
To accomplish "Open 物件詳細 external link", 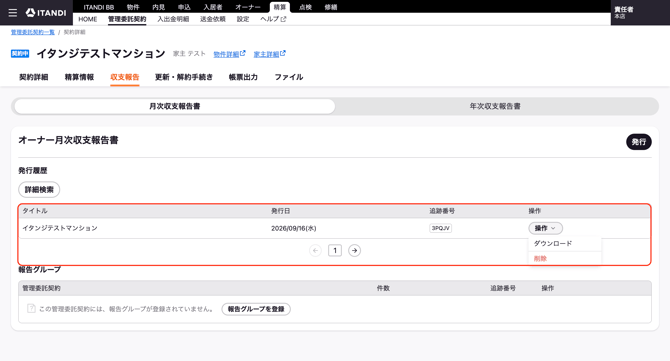I will point(229,54).
